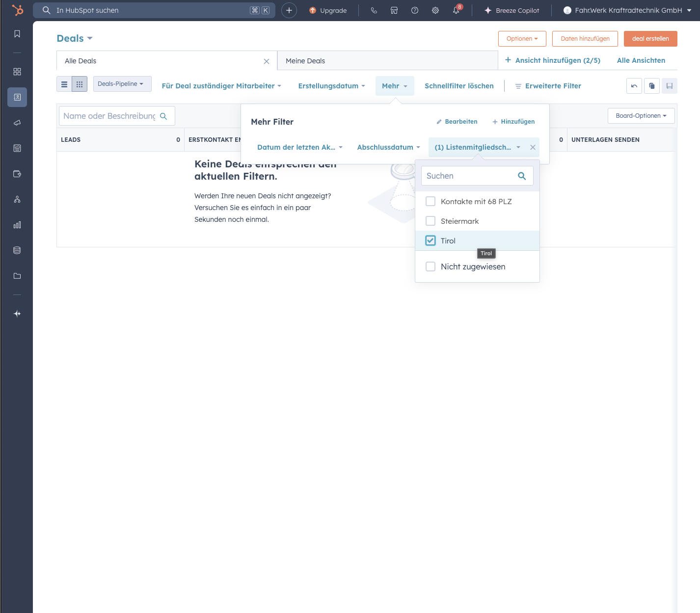This screenshot has width=700, height=613.
Task: Expand the Board-Optionen dropdown
Action: pyautogui.click(x=641, y=116)
